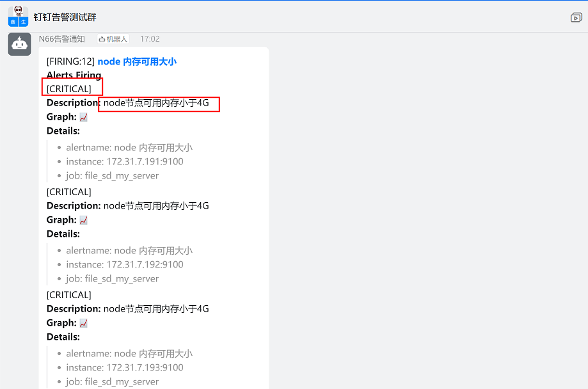Open the 钉钉告警测试群 group avatar

coord(18,17)
